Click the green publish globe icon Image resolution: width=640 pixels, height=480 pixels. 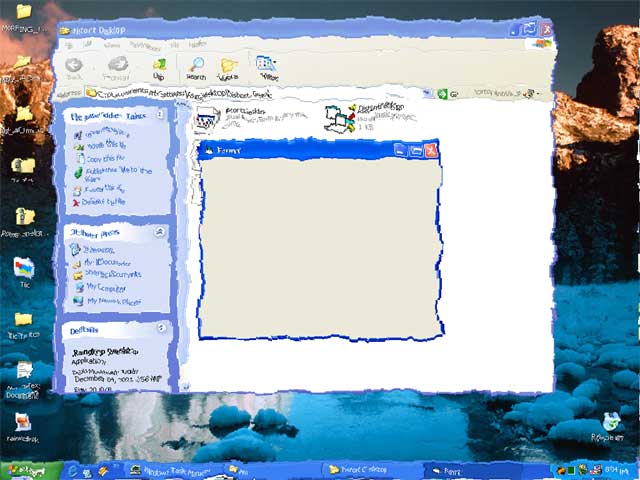(x=78, y=172)
